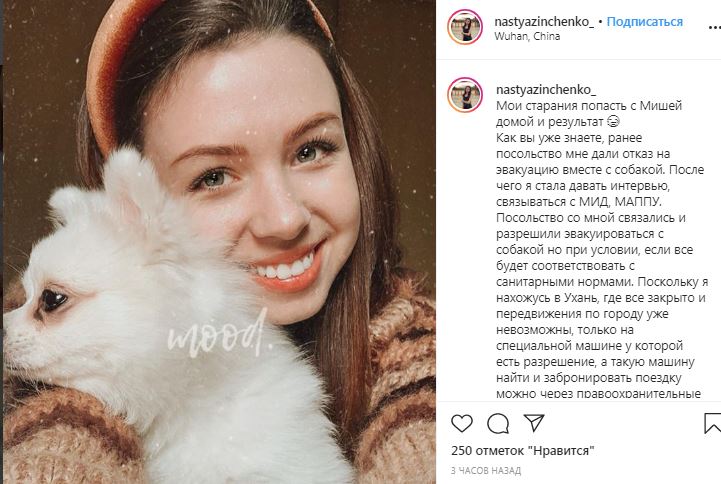View the 250 отметок "Нравится" likes list
The image size is (721, 484).
[x=523, y=450]
